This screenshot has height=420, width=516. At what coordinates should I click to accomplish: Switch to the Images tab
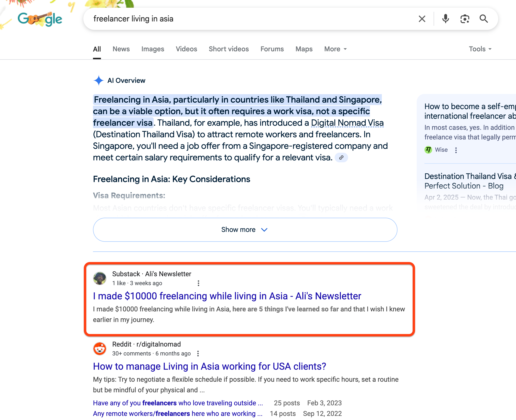(x=153, y=49)
